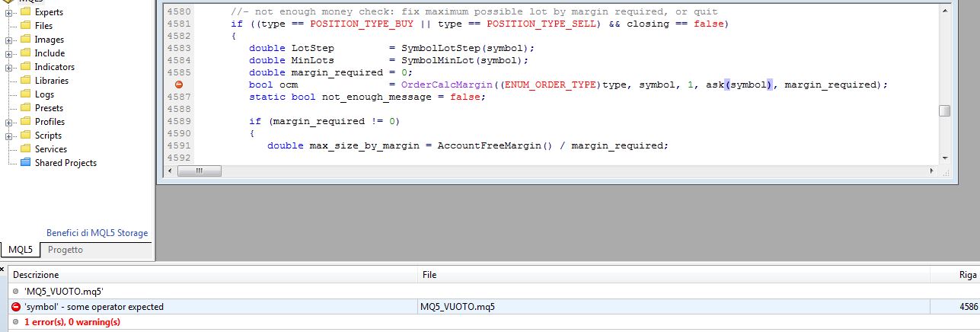
Task: Click the Logs folder label
Action: click(x=44, y=94)
